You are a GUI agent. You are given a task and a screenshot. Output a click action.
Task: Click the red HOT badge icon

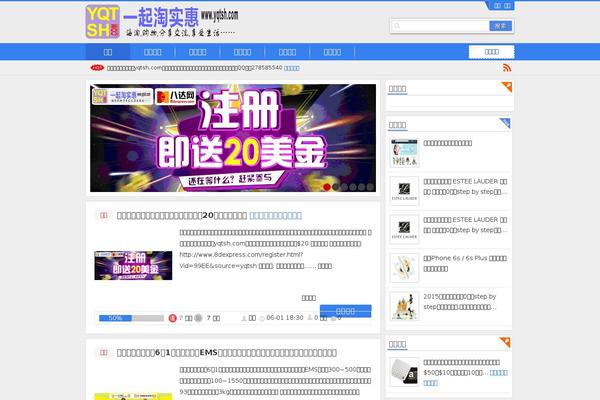pyautogui.click(x=97, y=68)
